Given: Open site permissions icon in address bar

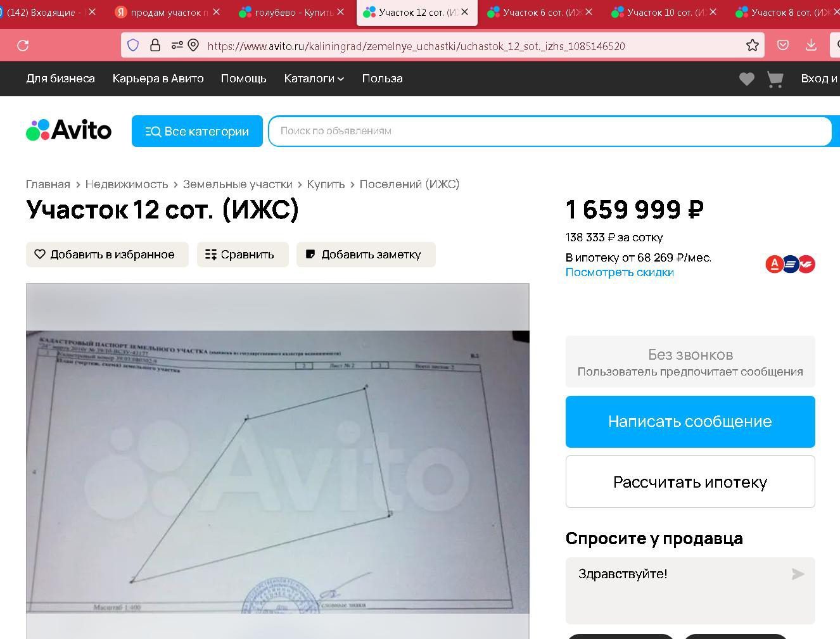Looking at the screenshot, I should click(x=177, y=46).
